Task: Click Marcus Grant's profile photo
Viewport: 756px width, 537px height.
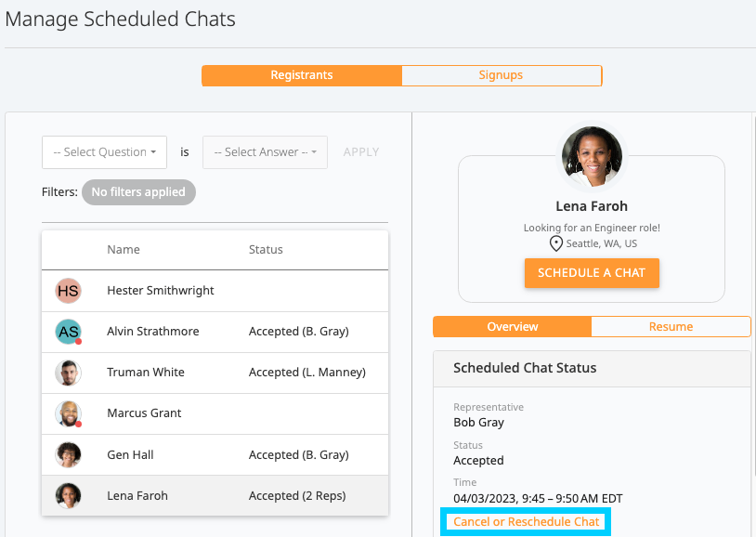Action: pyautogui.click(x=68, y=413)
